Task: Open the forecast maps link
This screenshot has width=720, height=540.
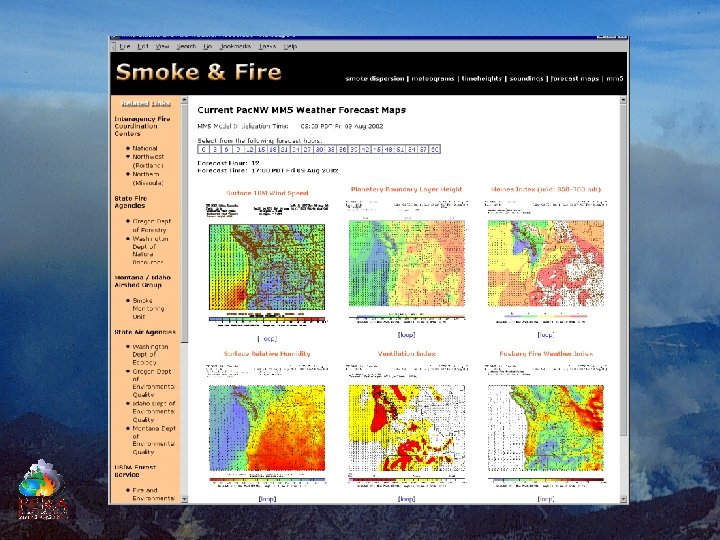Action: (574, 79)
